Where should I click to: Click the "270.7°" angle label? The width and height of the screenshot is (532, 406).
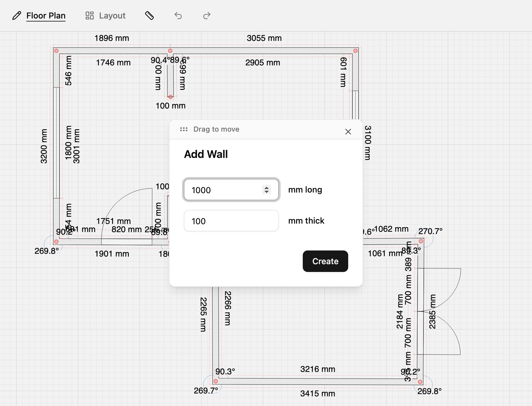tap(430, 231)
